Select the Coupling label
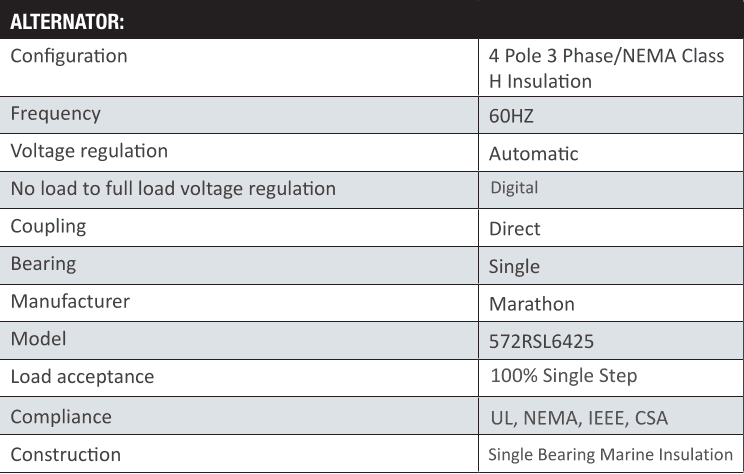 tap(48, 227)
